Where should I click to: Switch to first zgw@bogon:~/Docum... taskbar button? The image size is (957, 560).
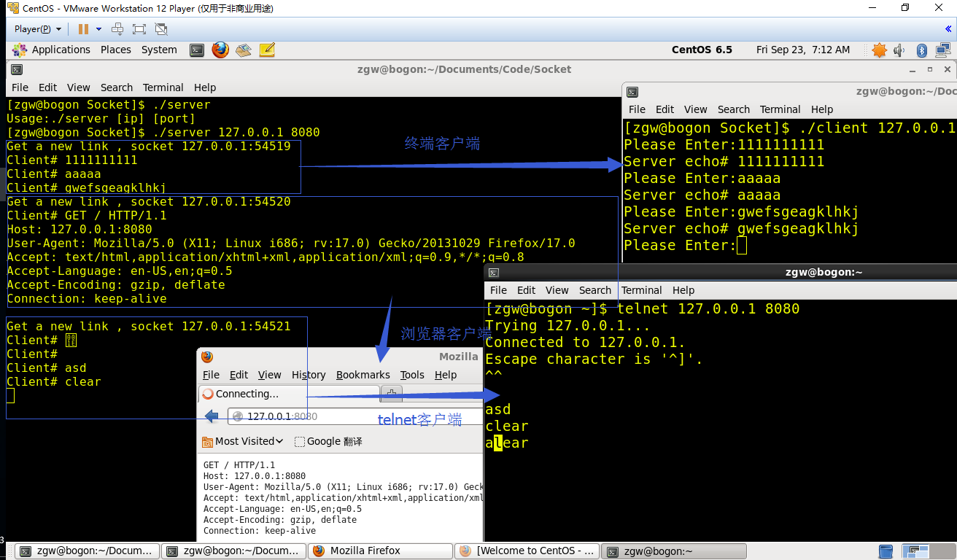87,551
